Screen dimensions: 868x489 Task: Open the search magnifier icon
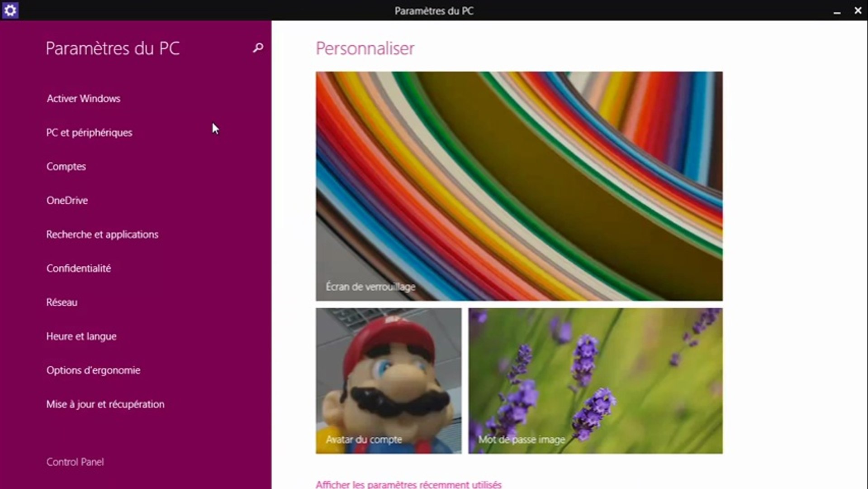(x=258, y=48)
